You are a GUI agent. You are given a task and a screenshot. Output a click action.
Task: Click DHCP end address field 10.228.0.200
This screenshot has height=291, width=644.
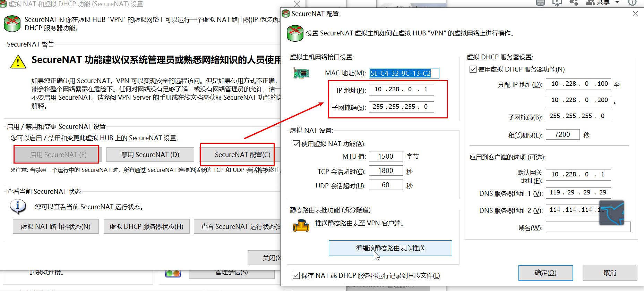click(x=578, y=100)
